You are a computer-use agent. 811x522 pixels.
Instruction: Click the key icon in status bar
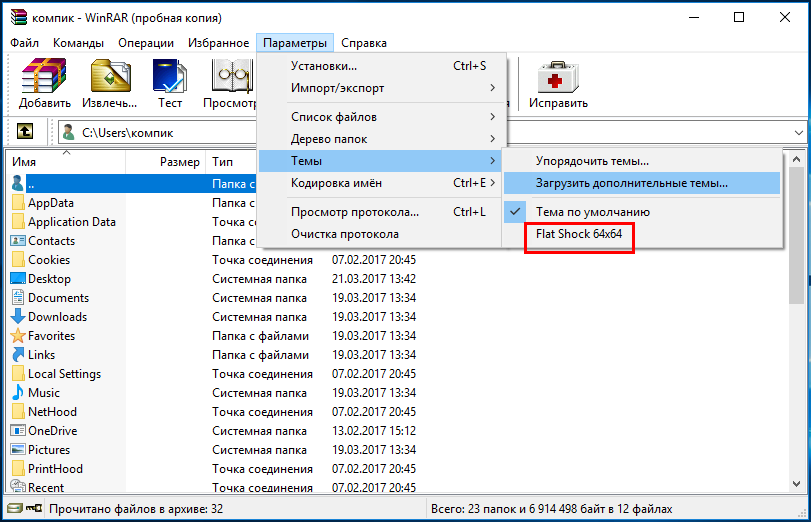[x=34, y=509]
